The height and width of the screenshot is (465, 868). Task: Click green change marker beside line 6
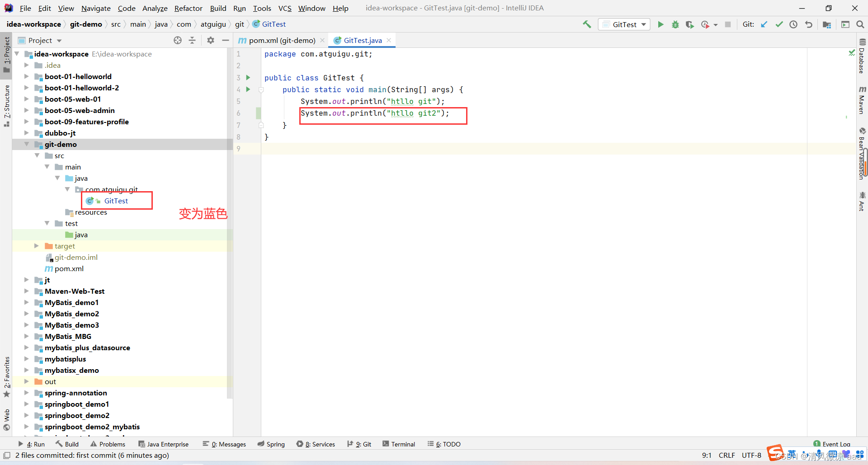pos(259,113)
